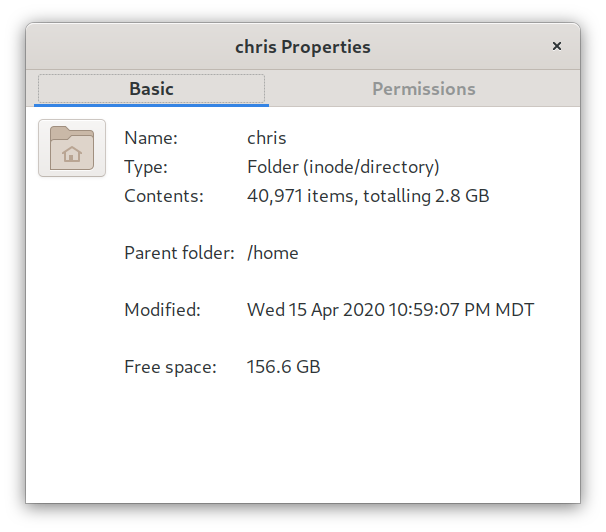Click the '2.8 GB' total size text
This screenshot has width=606, height=532.
(462, 196)
